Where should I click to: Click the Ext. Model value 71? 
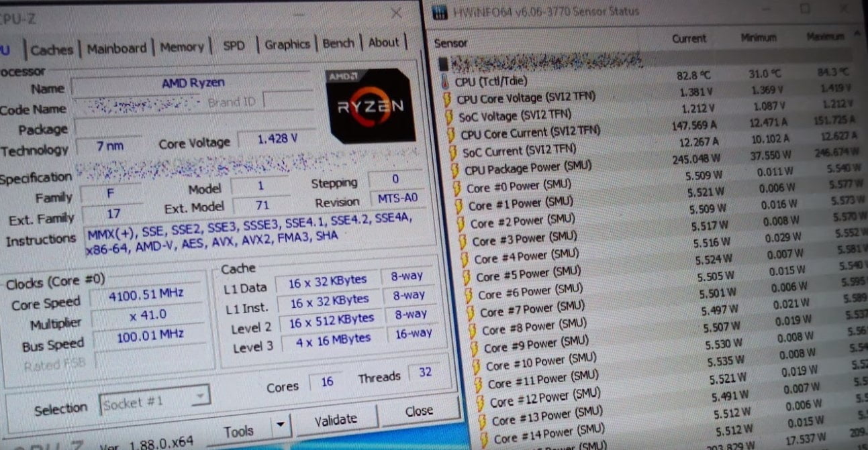262,205
